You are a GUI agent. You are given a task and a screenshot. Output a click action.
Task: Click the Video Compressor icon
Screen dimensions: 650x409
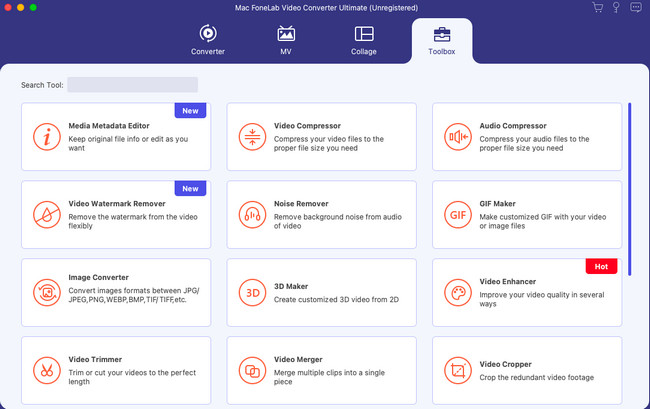pos(252,137)
